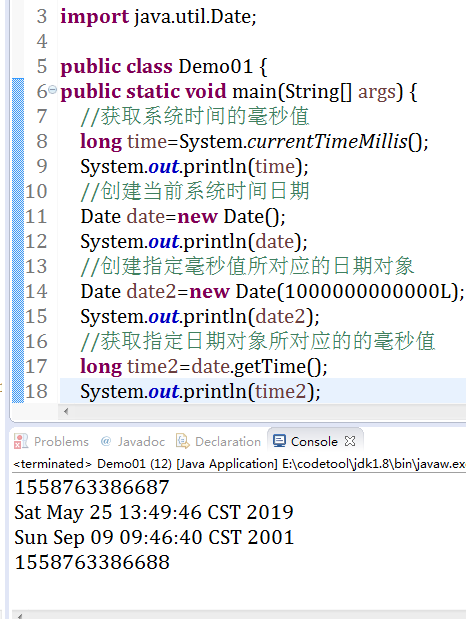Click line number 14 in gutter

tap(36, 291)
